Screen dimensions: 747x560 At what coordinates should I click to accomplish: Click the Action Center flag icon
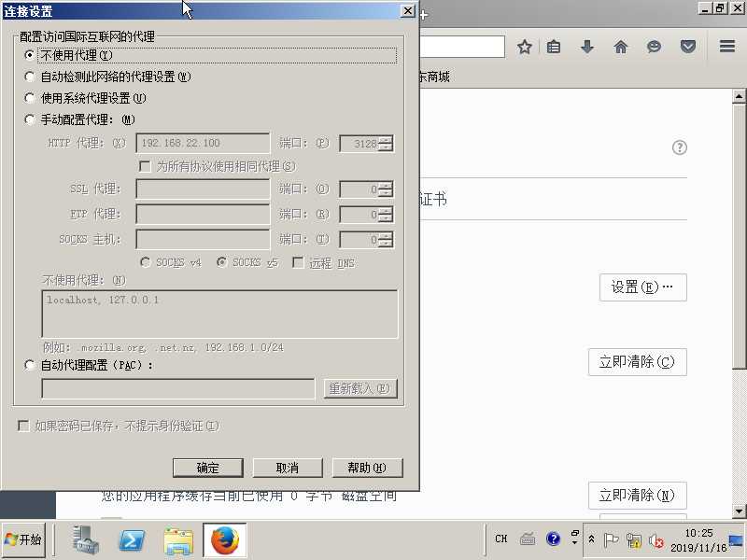coord(611,540)
